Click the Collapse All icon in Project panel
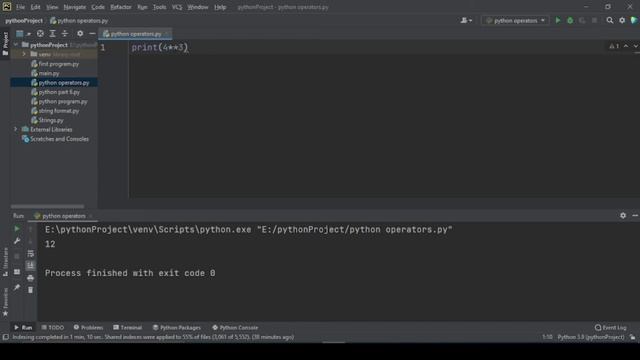 pyautogui.click(x=64, y=33)
